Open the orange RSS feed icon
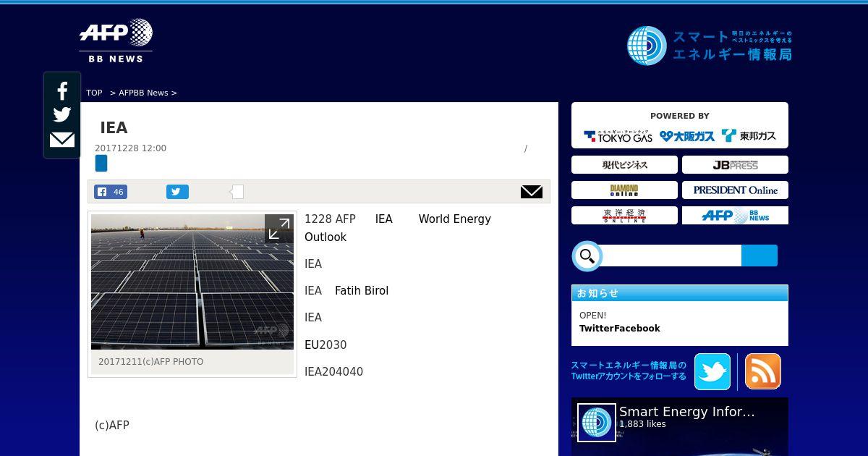The image size is (868, 456). [x=763, y=371]
